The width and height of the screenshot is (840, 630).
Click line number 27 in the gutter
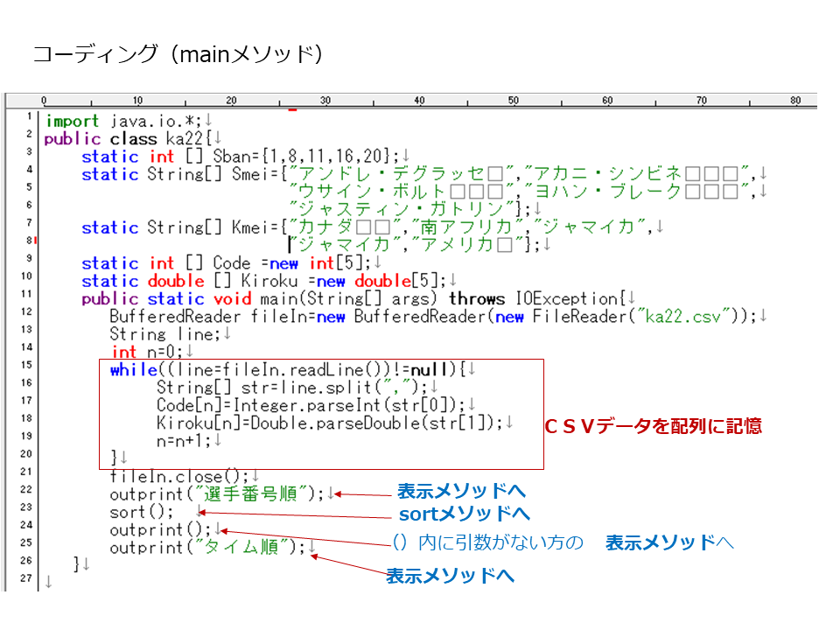point(27,578)
